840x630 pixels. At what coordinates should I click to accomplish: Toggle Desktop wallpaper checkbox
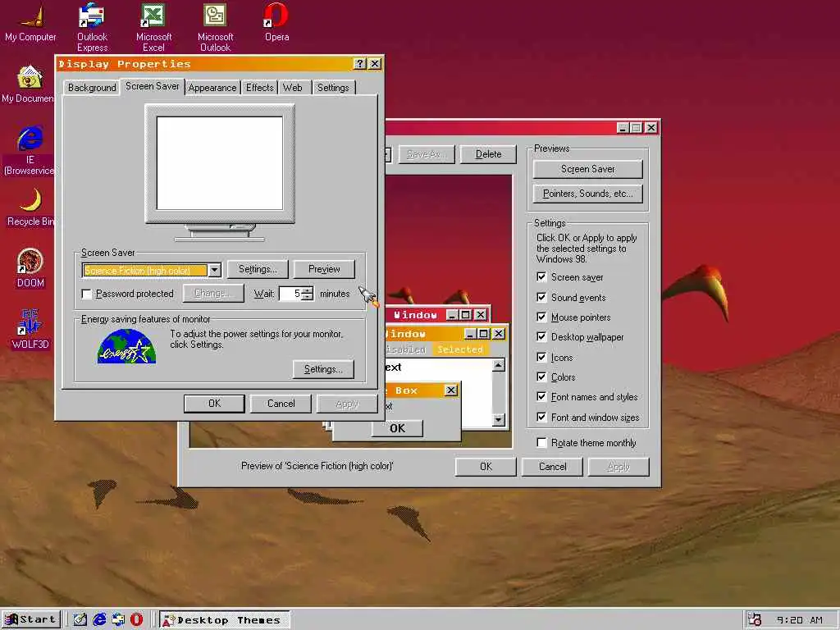(541, 337)
